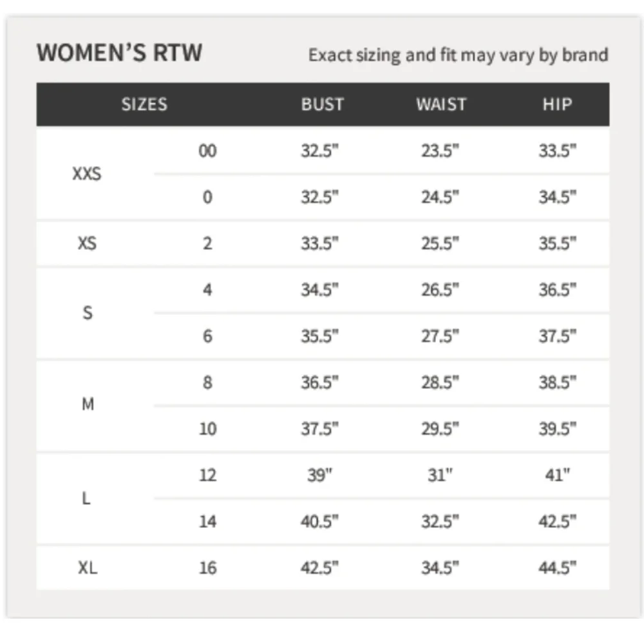The image size is (644, 644).
Task: Select the 35.5" hip measurement for size 2
Action: tap(557, 243)
